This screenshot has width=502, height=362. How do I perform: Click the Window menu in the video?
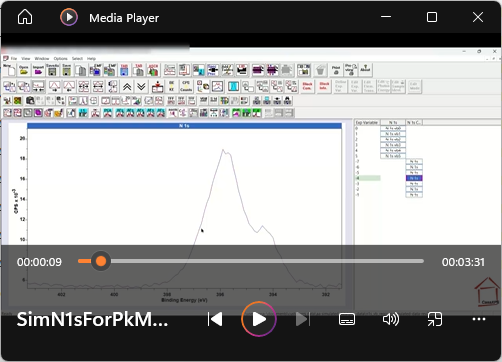tap(42, 58)
